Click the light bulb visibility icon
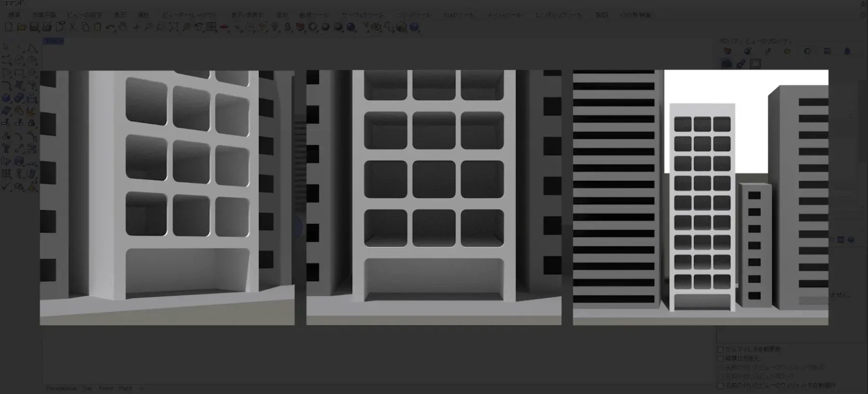Viewport: 868px width, 394px height. (275, 27)
